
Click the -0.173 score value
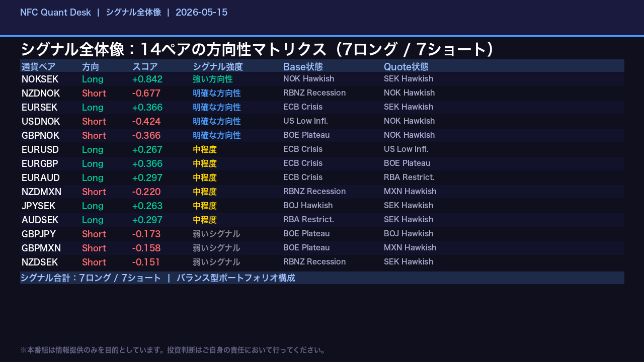coord(146,234)
